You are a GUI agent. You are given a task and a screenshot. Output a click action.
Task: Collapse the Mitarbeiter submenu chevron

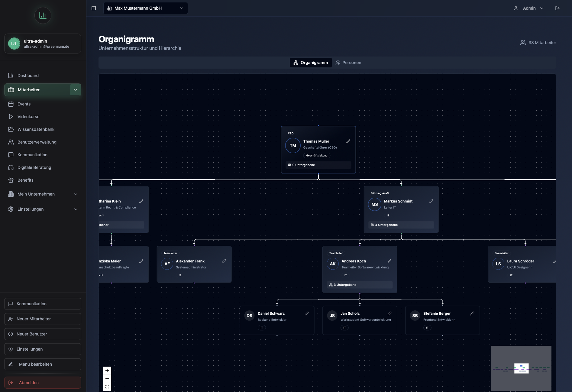[76, 90]
